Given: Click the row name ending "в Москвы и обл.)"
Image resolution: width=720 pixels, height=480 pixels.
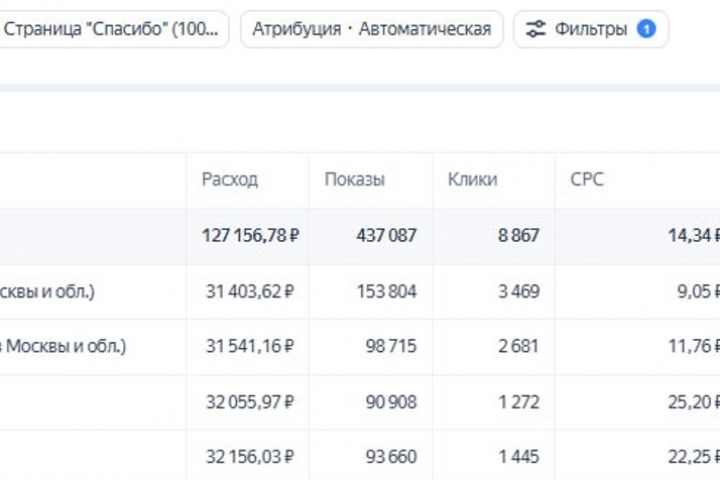Looking at the screenshot, I should (64, 347).
